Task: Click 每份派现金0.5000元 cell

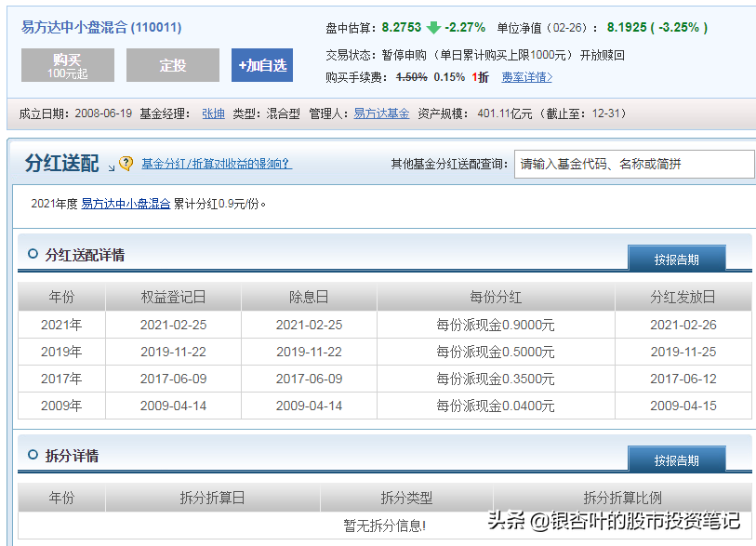Action: click(496, 352)
